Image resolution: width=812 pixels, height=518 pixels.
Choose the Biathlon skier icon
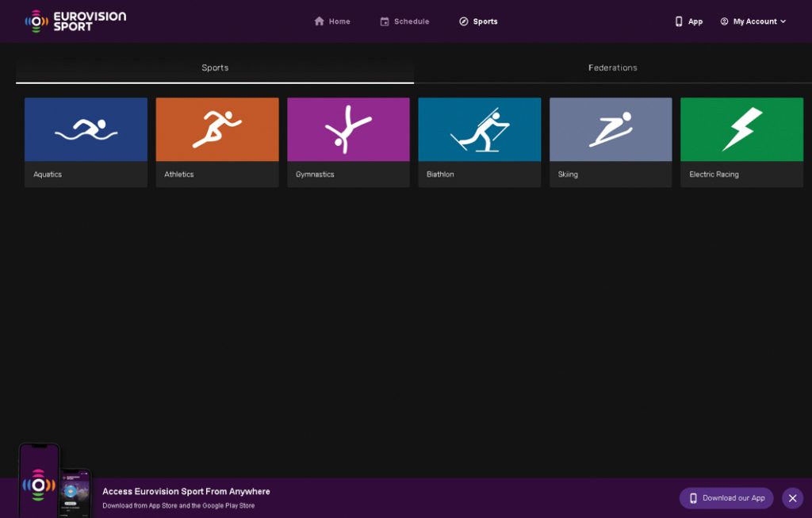pyautogui.click(x=479, y=129)
